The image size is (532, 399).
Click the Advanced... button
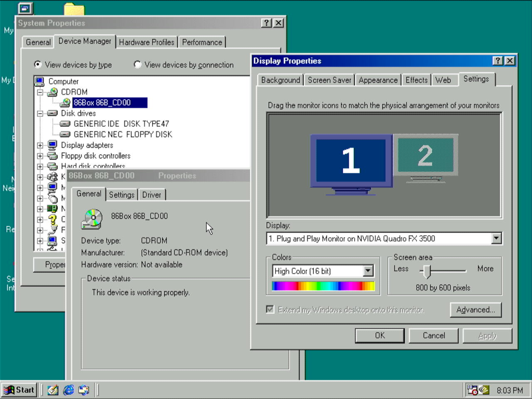pyautogui.click(x=475, y=310)
